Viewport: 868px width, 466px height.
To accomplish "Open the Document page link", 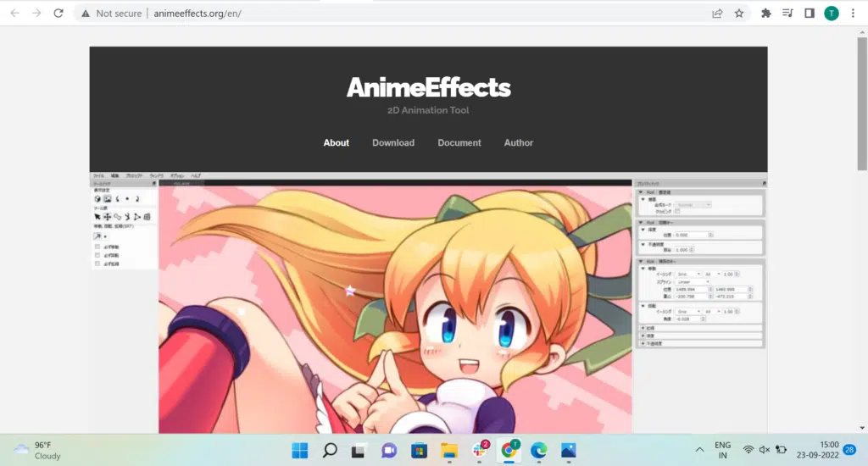I will (x=459, y=143).
